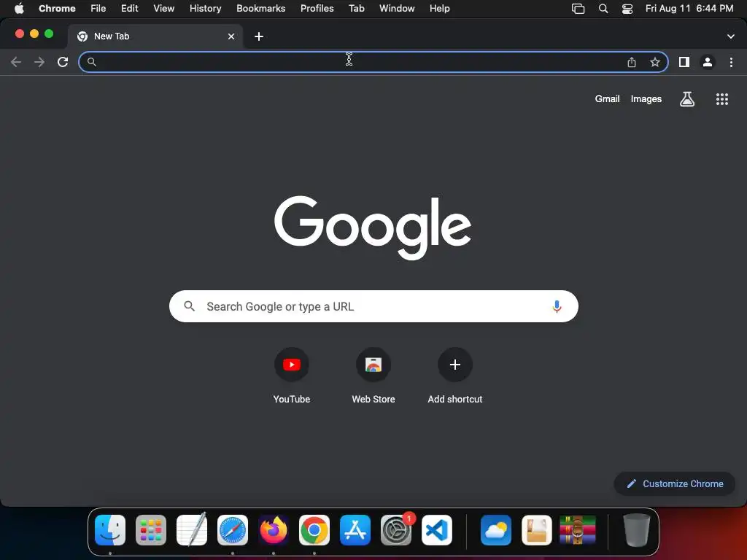
Task: Click the date and time in menu bar
Action: [x=689, y=9]
